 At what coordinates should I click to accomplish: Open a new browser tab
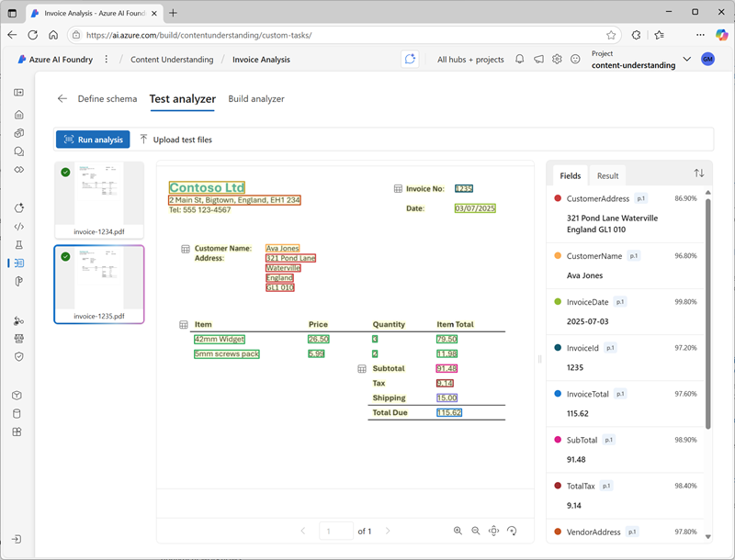[173, 13]
